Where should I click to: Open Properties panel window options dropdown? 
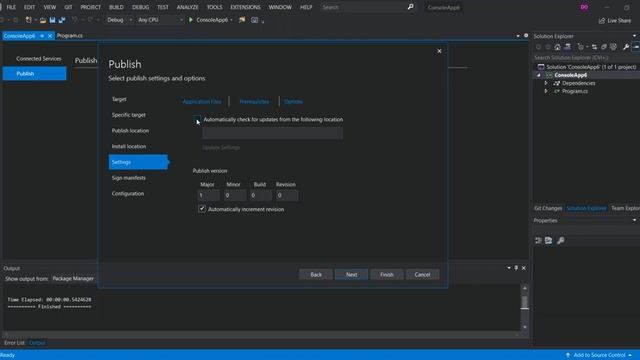click(634, 220)
